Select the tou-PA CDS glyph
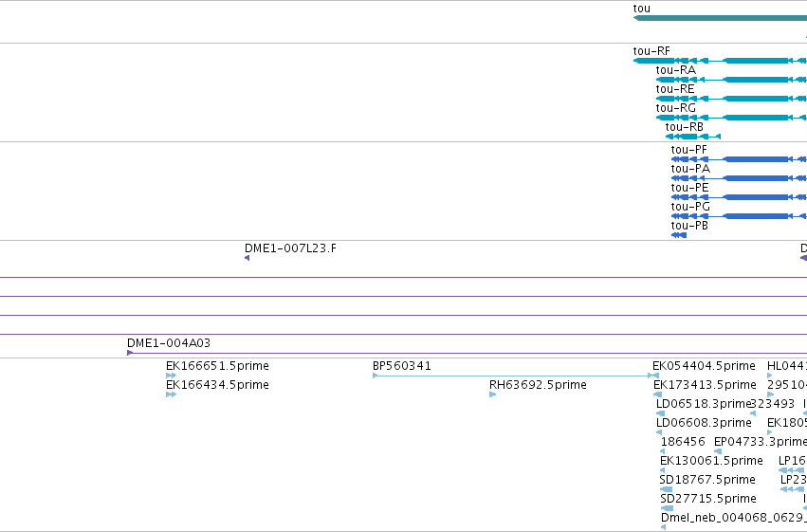The height and width of the screenshot is (532, 807). point(739,178)
